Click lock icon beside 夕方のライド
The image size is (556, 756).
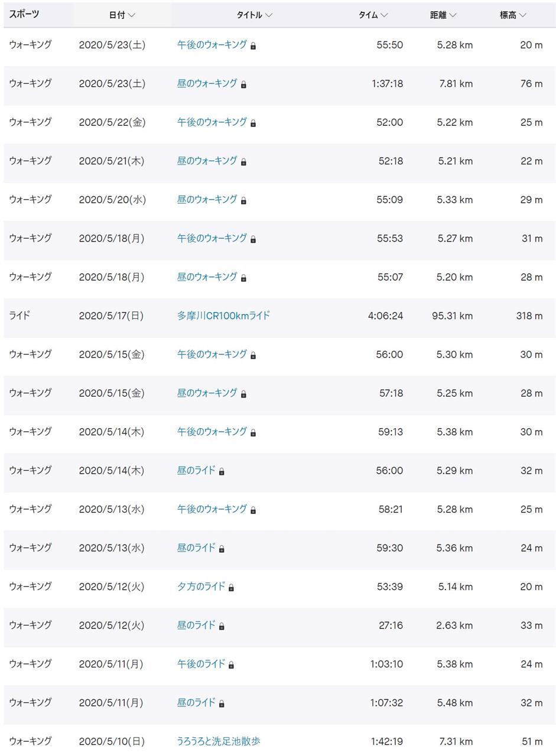[x=231, y=587]
